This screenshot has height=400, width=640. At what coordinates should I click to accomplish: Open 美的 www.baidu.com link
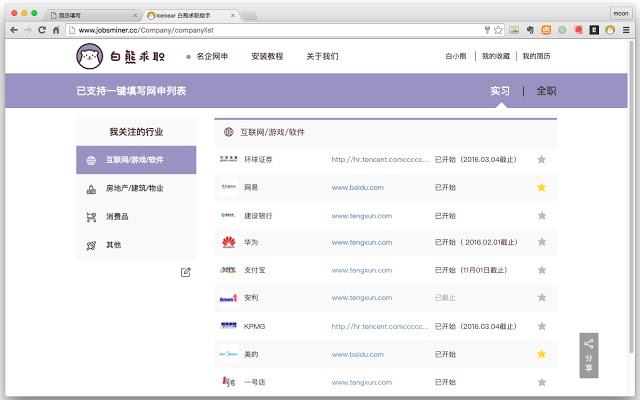[358, 355]
